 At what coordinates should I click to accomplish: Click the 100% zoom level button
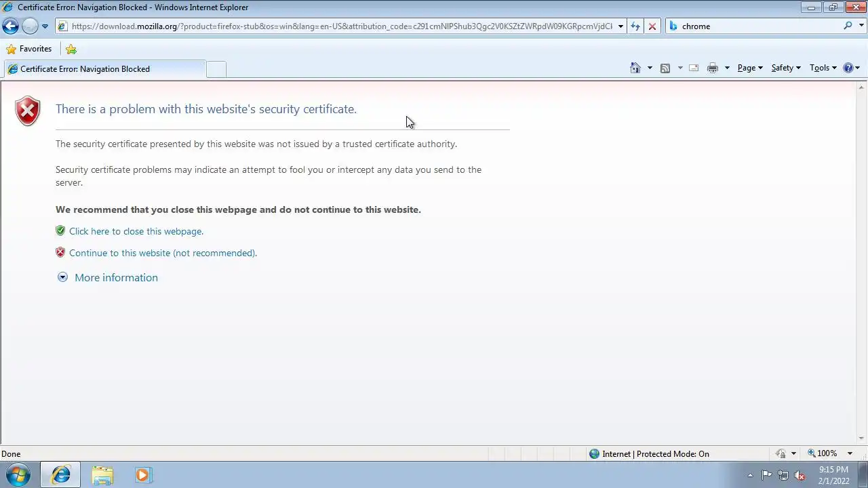point(822,453)
